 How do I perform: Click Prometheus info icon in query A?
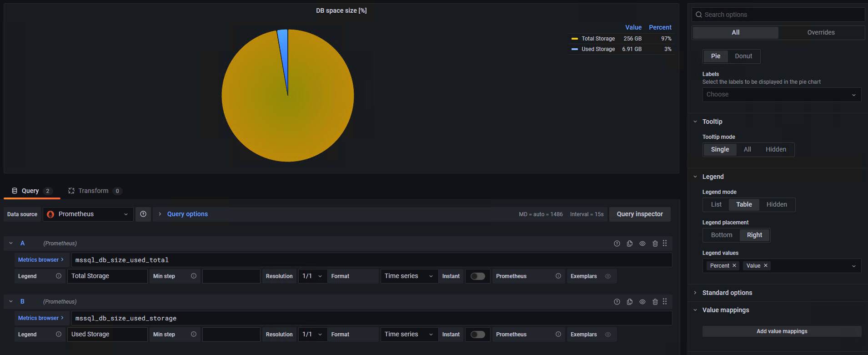[558, 276]
